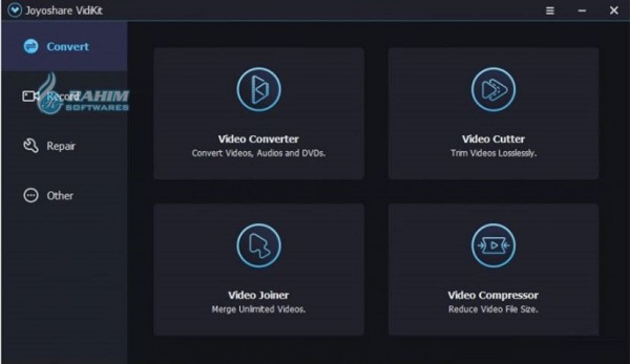The image size is (630, 364).
Task: Click the Video Compressor circular icon
Action: pos(493,245)
